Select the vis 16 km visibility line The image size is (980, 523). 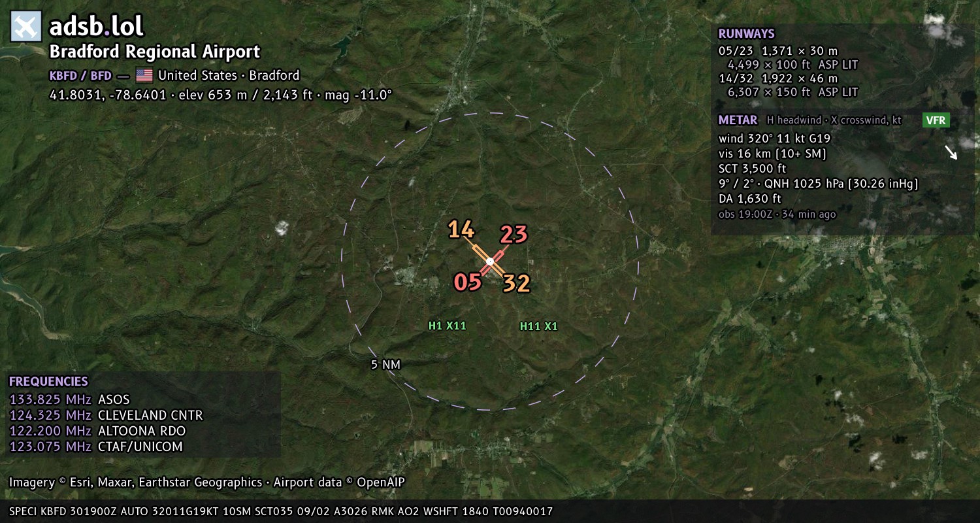tap(773, 154)
